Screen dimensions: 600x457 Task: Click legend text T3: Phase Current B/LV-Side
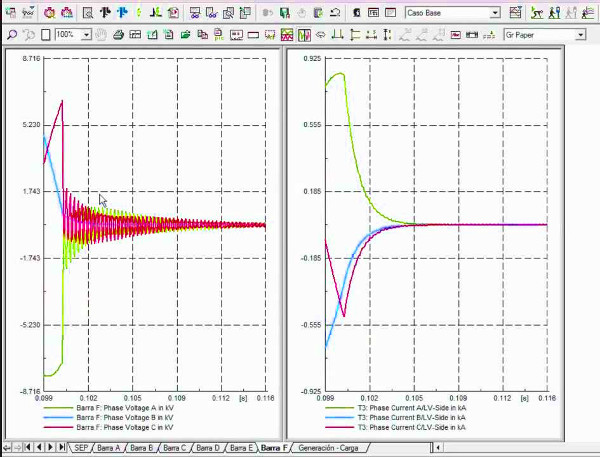(412, 417)
